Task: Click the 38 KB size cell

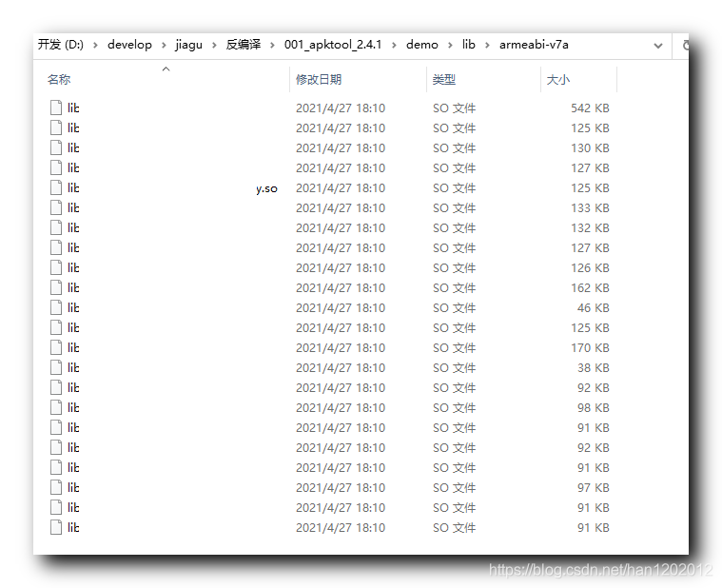Action: click(593, 368)
